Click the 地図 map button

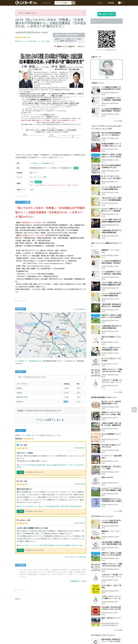pos(76,168)
